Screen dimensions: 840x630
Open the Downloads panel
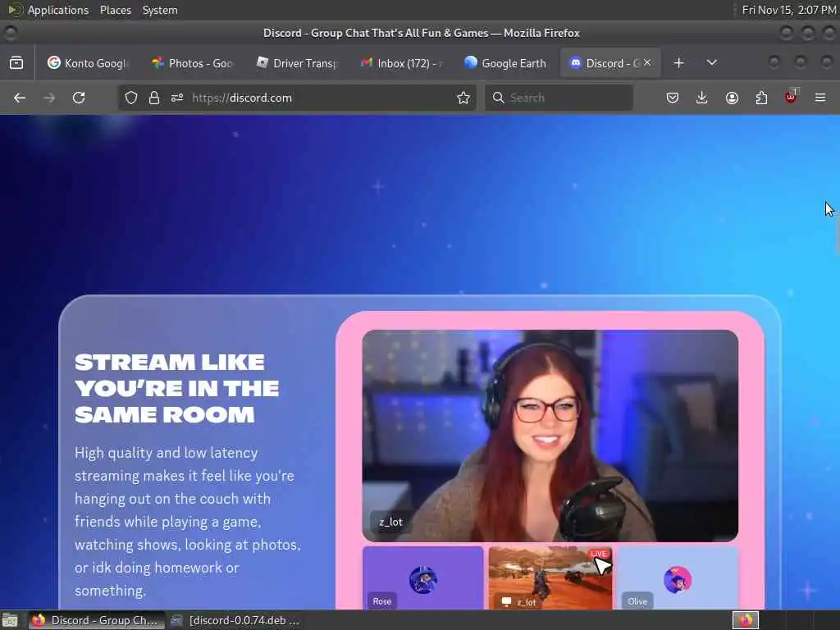702,98
